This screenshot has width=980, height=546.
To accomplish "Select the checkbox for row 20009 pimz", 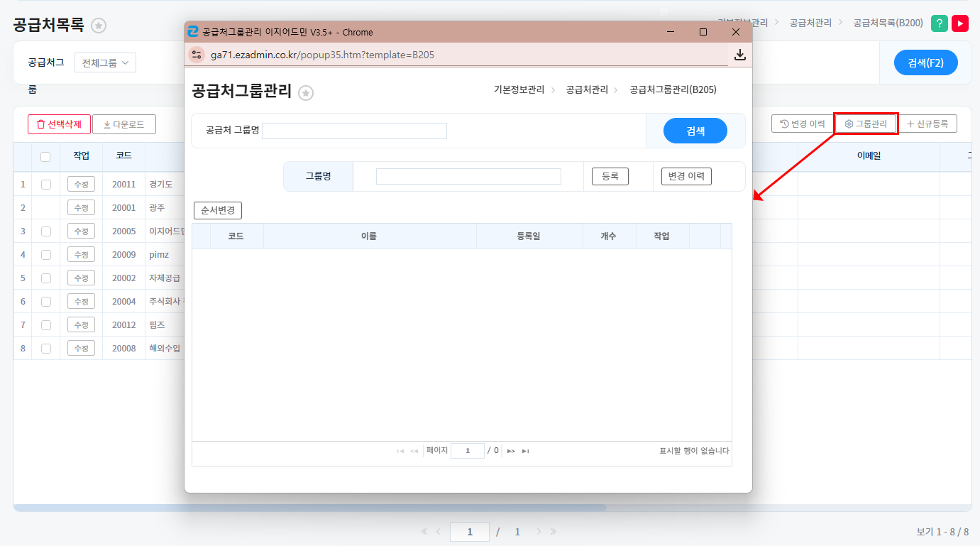I will point(46,254).
